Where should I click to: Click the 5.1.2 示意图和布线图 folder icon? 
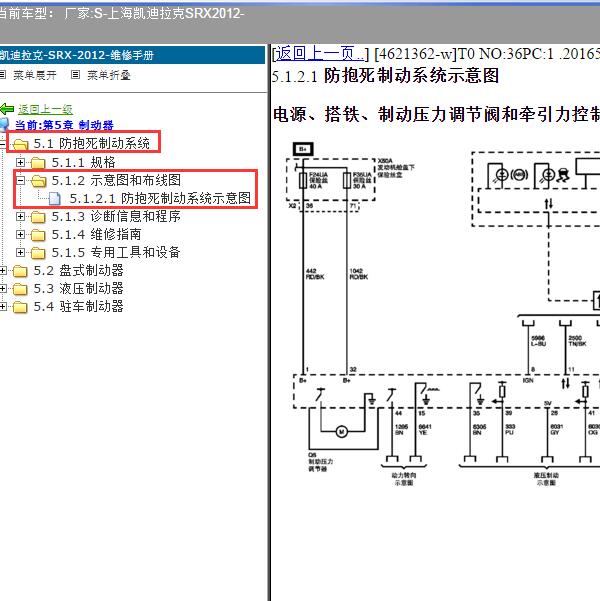38,181
